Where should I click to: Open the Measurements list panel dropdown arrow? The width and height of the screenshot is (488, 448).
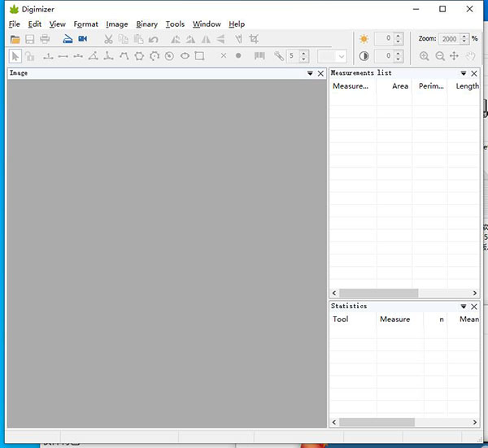click(464, 73)
